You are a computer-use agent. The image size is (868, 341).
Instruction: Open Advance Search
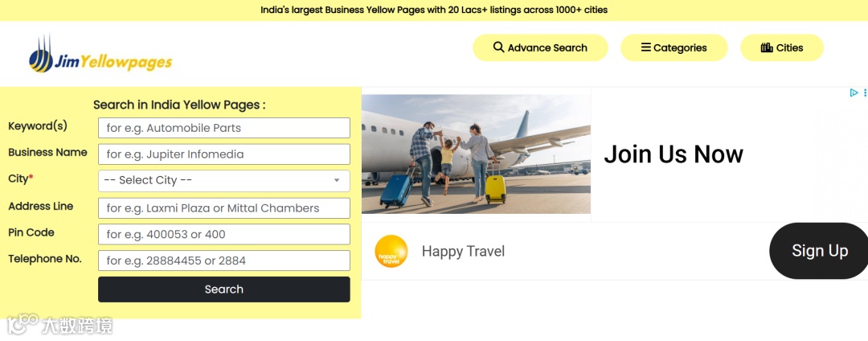click(540, 47)
